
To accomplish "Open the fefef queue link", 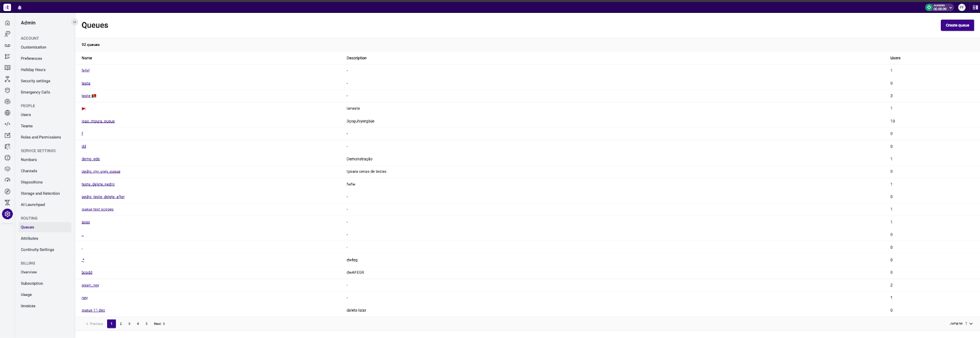I will coord(86,70).
